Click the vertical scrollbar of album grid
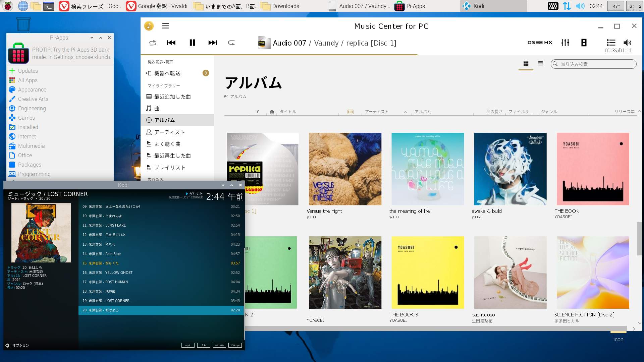The height and width of the screenshot is (362, 644). click(639, 239)
